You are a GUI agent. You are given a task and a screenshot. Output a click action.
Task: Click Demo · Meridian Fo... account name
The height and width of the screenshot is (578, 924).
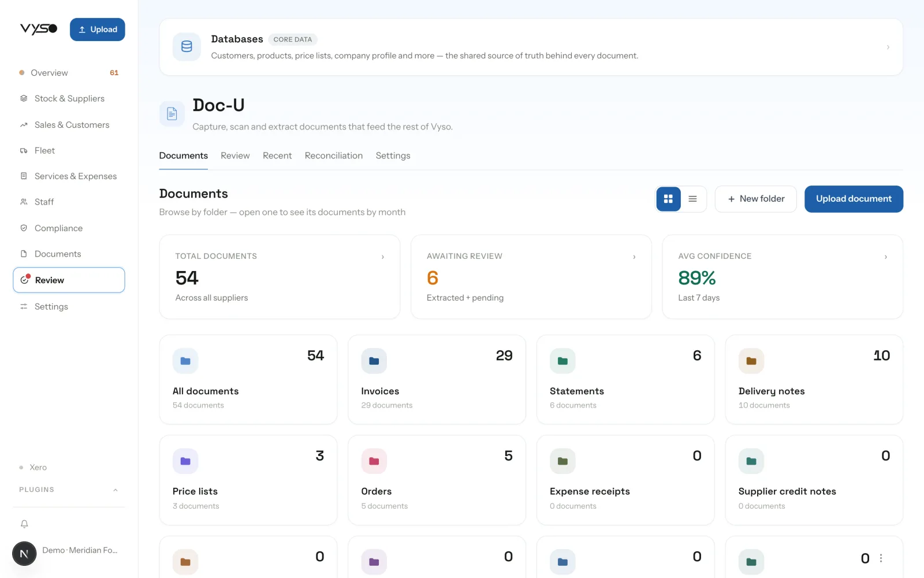coord(80,550)
